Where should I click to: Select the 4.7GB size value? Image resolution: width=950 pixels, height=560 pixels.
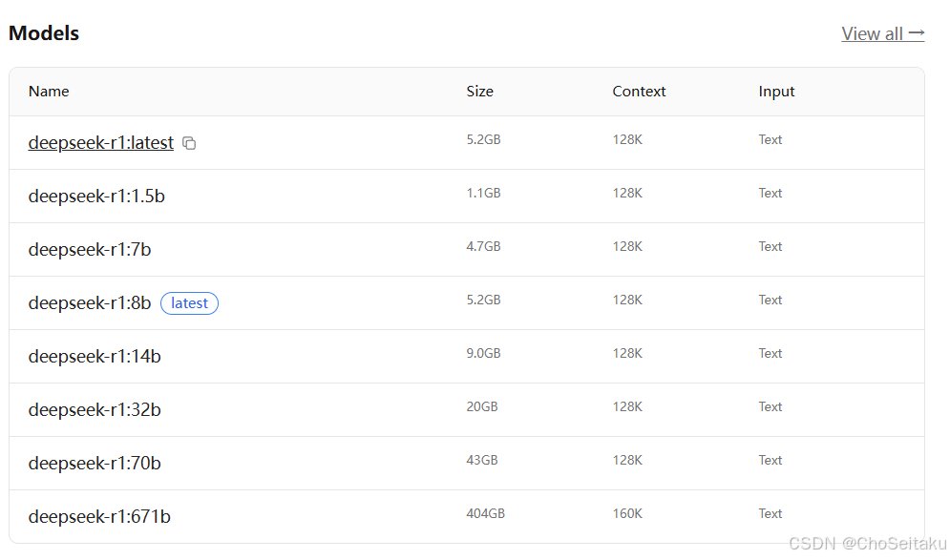tap(483, 246)
